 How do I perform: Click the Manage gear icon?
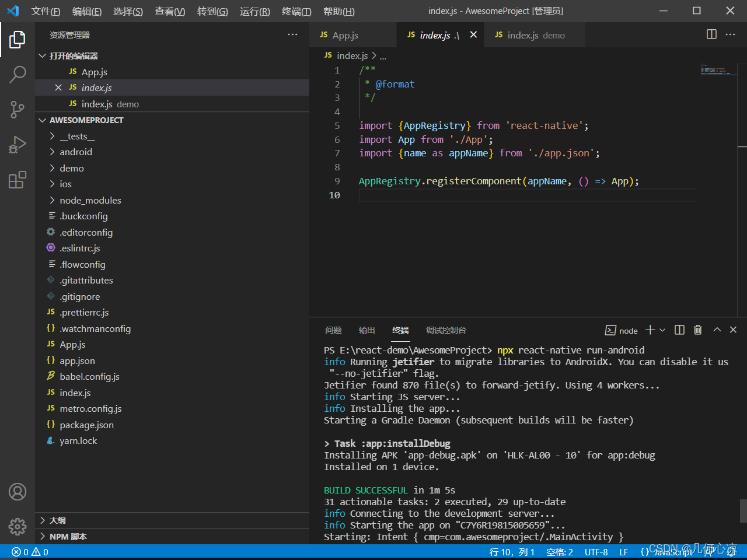click(18, 526)
